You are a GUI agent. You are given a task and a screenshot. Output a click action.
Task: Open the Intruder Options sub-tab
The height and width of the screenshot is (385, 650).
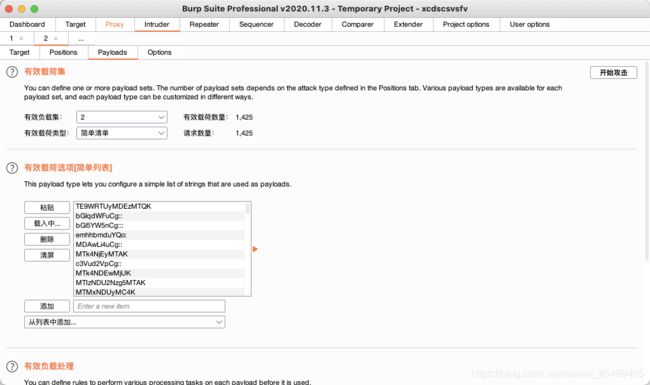(x=160, y=53)
